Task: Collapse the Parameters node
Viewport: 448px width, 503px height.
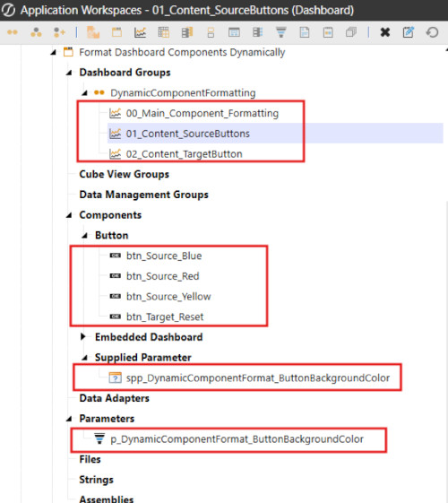Action: click(69, 419)
